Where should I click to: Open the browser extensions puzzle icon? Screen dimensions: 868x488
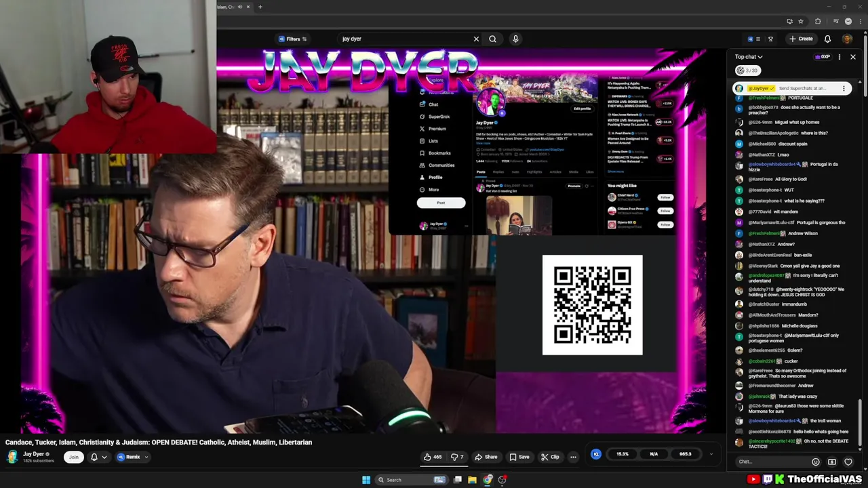point(818,21)
